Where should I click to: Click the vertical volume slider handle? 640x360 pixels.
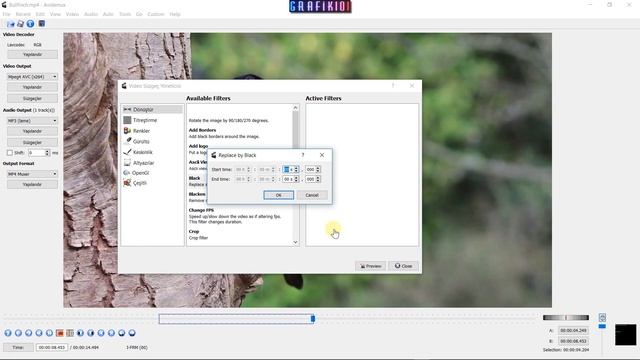click(602, 327)
